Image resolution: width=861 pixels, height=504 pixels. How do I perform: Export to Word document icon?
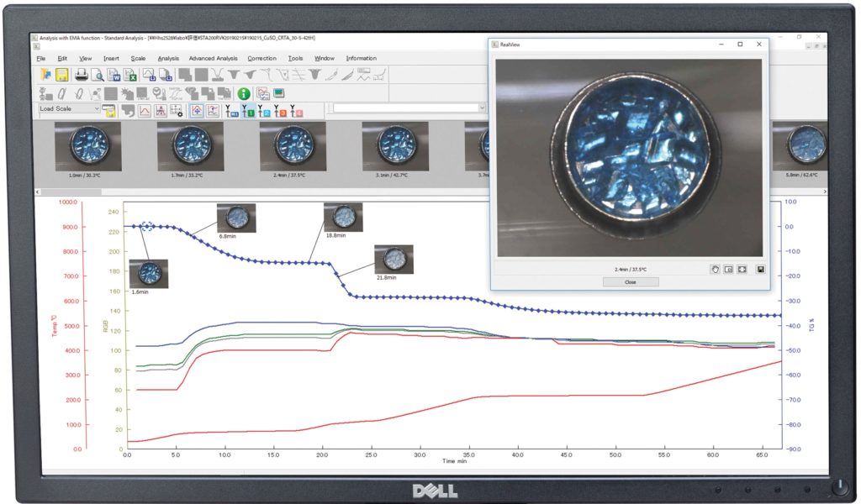point(114,76)
